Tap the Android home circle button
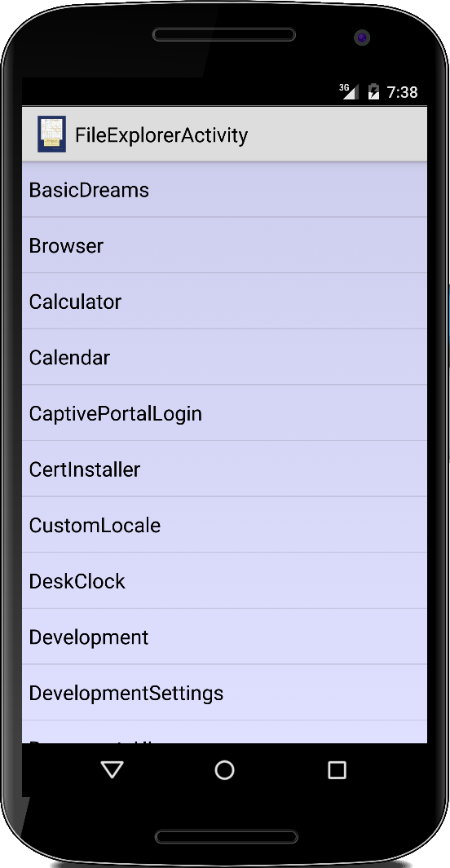The width and height of the screenshot is (450, 868). pyautogui.click(x=225, y=770)
